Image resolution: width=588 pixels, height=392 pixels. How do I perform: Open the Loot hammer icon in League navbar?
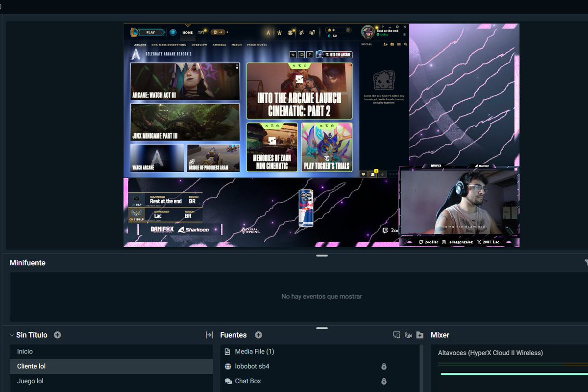coord(301,33)
